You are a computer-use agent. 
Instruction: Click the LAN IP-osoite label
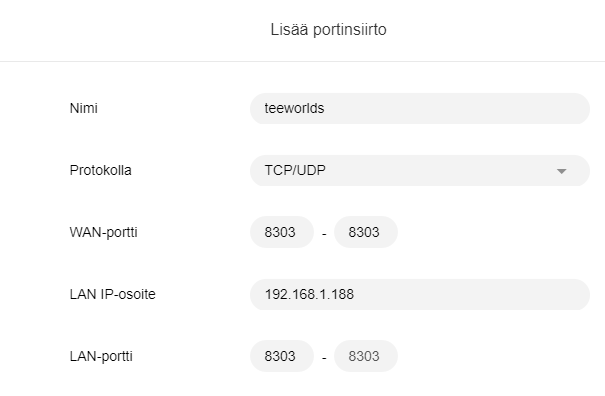coord(112,294)
